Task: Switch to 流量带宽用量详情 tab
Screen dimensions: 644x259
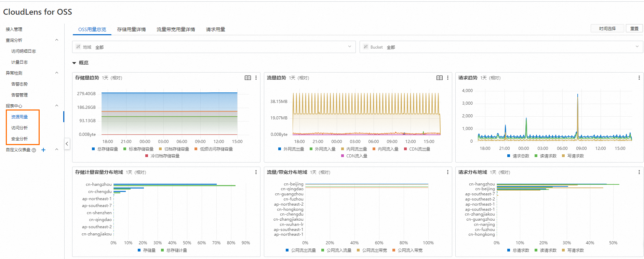Action: [176, 29]
